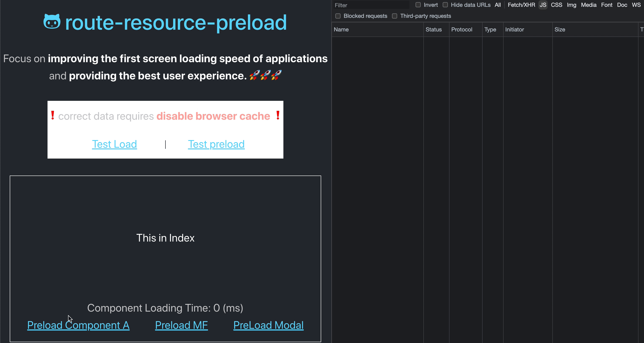
Task: Open PreLoad Modal link
Action: 268,325
